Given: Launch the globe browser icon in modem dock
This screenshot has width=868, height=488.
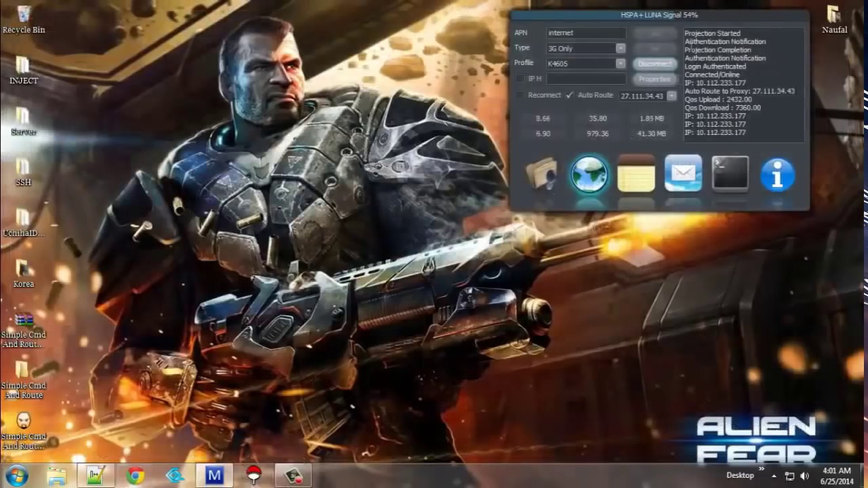Looking at the screenshot, I should tap(589, 174).
